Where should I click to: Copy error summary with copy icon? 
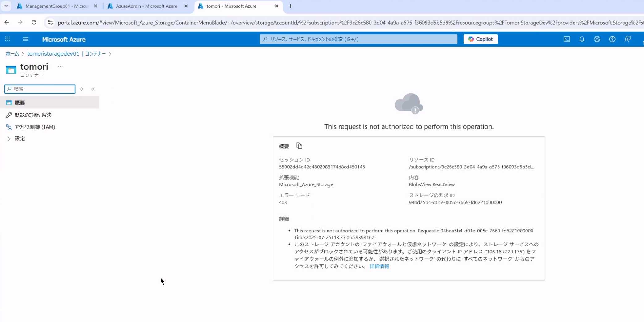click(x=299, y=146)
